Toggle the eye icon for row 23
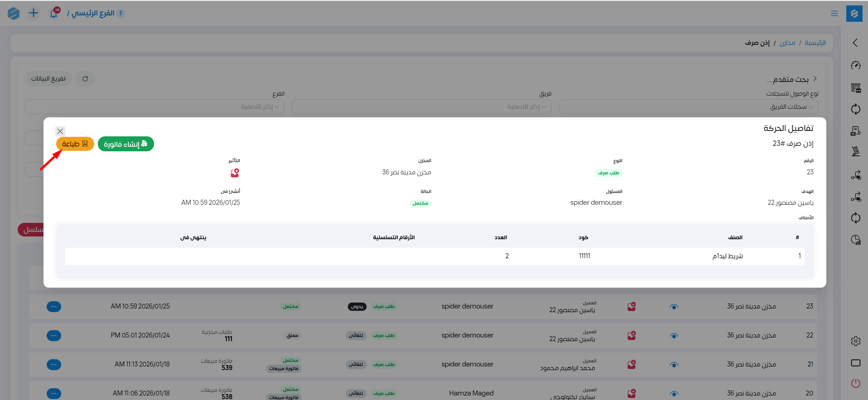 tap(674, 307)
